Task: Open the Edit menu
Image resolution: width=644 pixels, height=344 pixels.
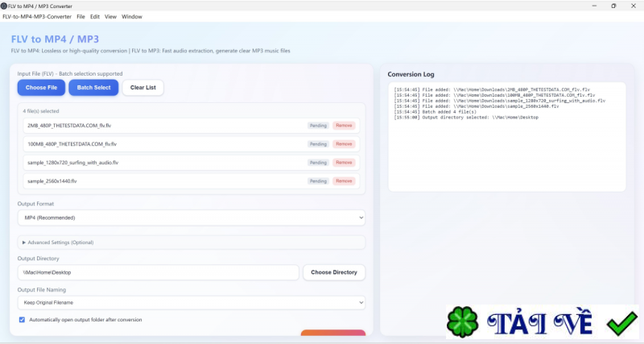Action: pyautogui.click(x=95, y=17)
